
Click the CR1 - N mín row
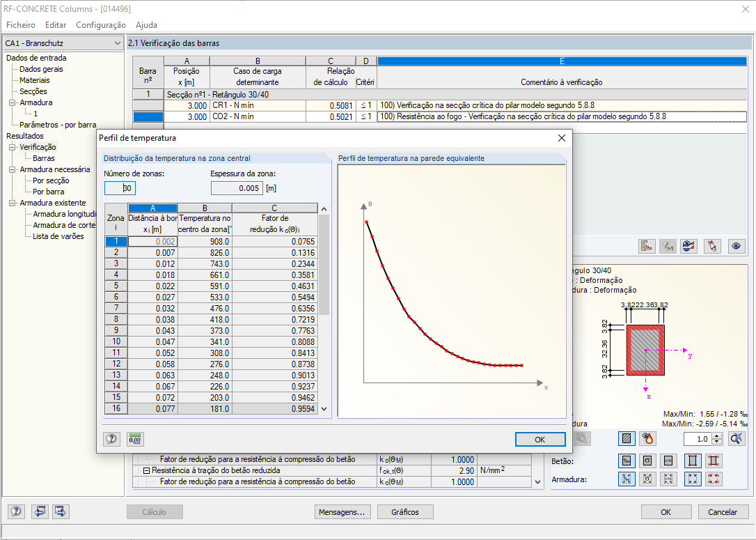[439, 105]
